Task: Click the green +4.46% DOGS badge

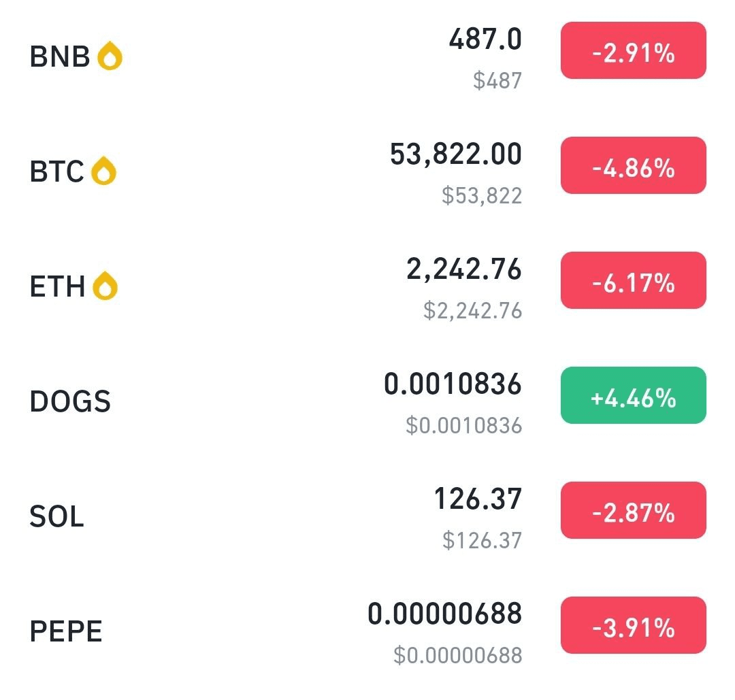Action: point(634,395)
